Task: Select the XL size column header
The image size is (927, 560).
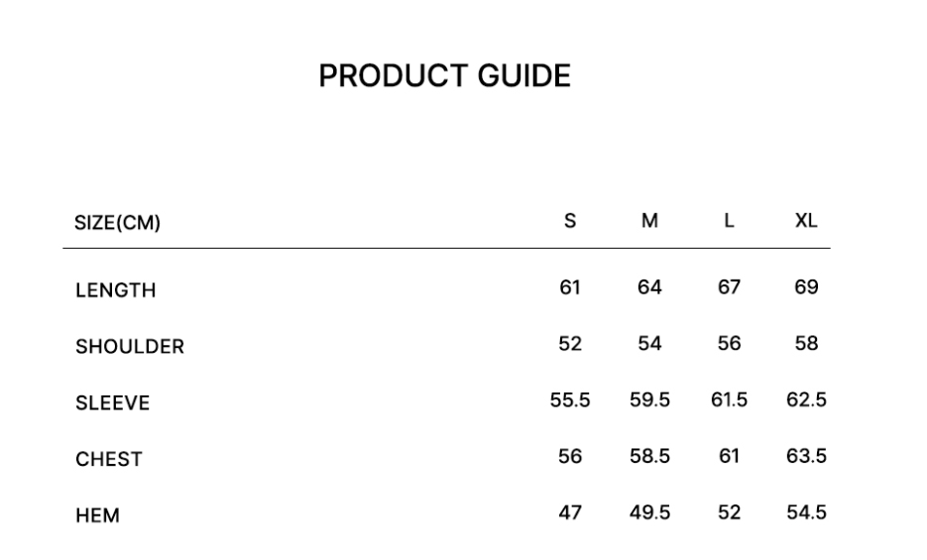Action: (806, 222)
